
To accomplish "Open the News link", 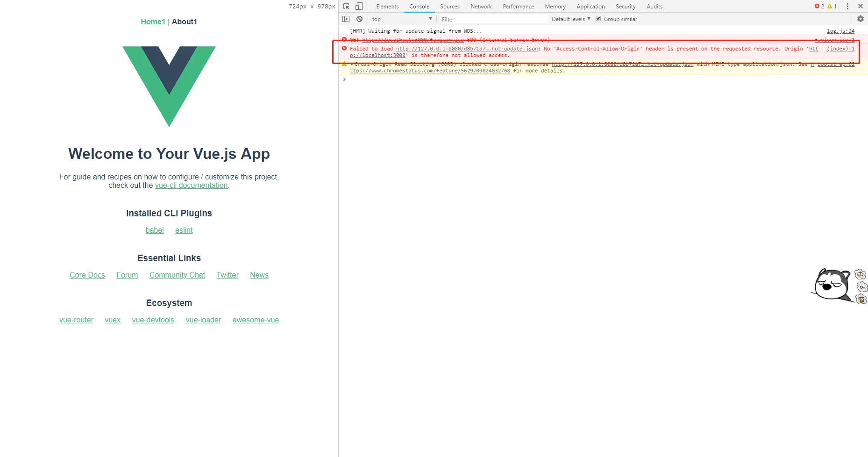I will point(259,275).
